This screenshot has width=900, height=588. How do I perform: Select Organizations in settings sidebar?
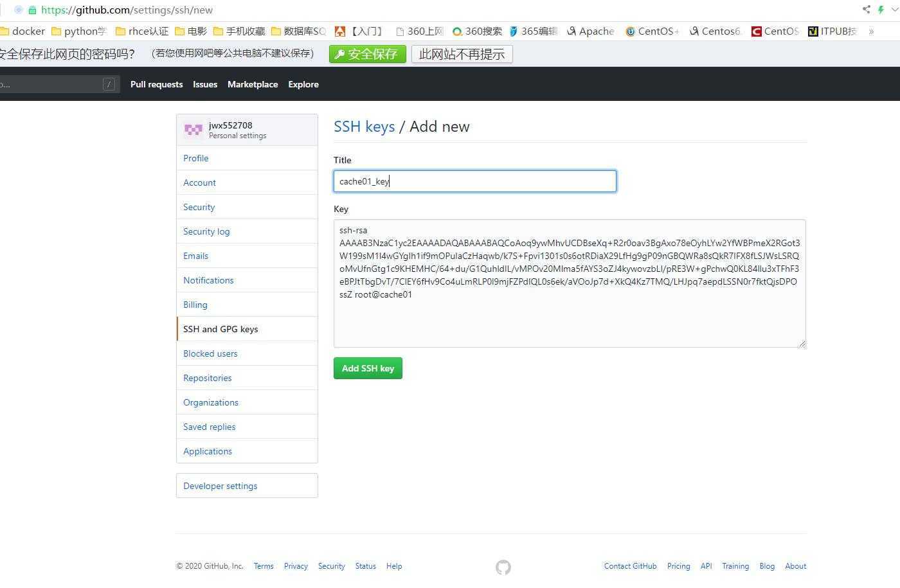pos(247,402)
